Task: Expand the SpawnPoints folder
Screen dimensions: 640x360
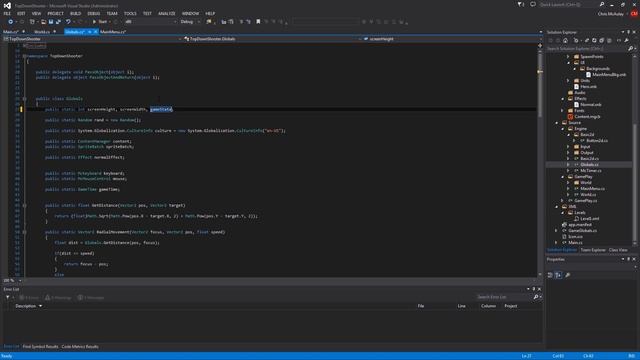Action: pyautogui.click(x=568, y=57)
